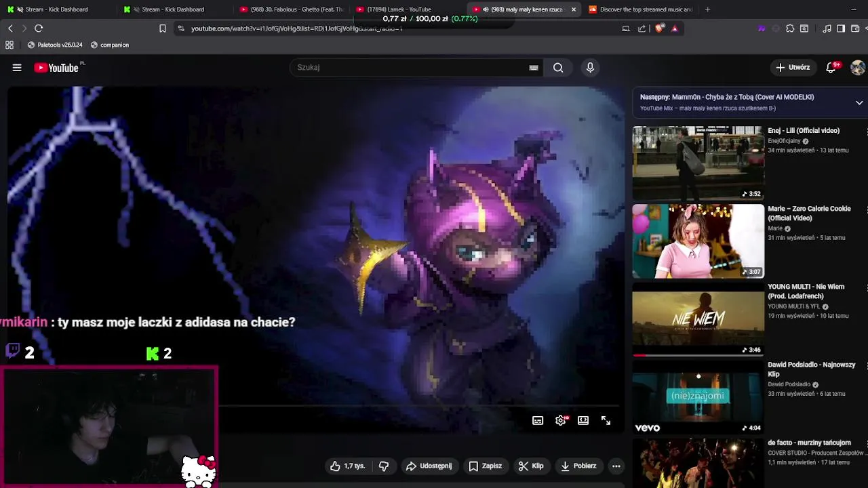Open the Paletools v26.0.24 bookmark

(x=55, y=45)
